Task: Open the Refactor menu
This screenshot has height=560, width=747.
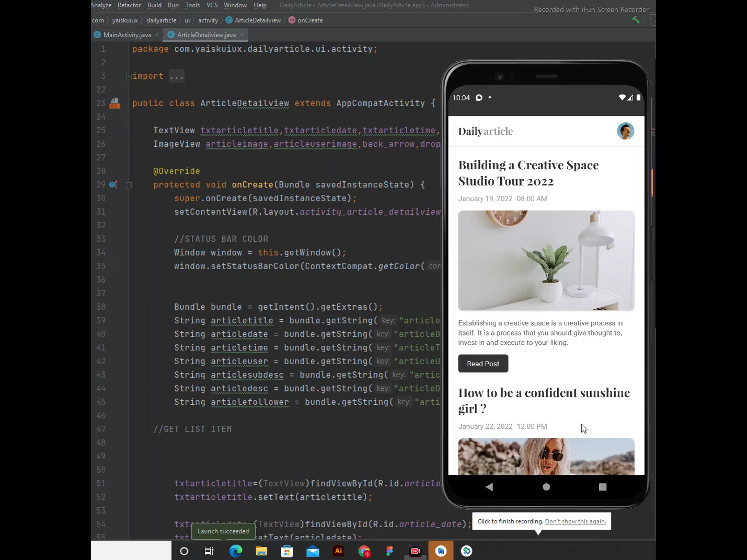Action: coord(129,5)
